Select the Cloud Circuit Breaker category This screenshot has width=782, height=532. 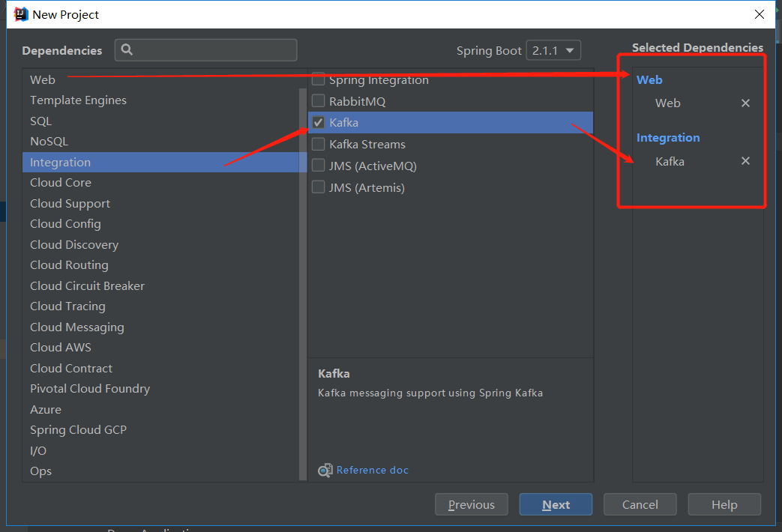point(160,285)
